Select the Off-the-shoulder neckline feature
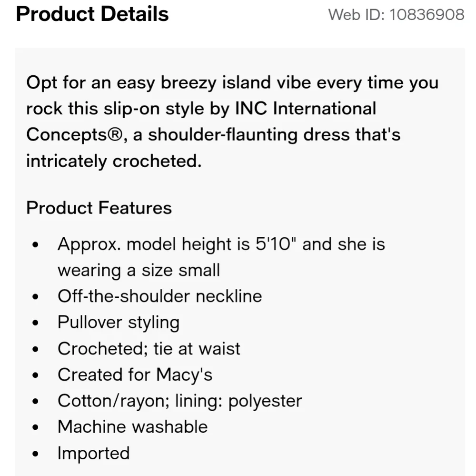The width and height of the screenshot is (476, 476). 159,296
